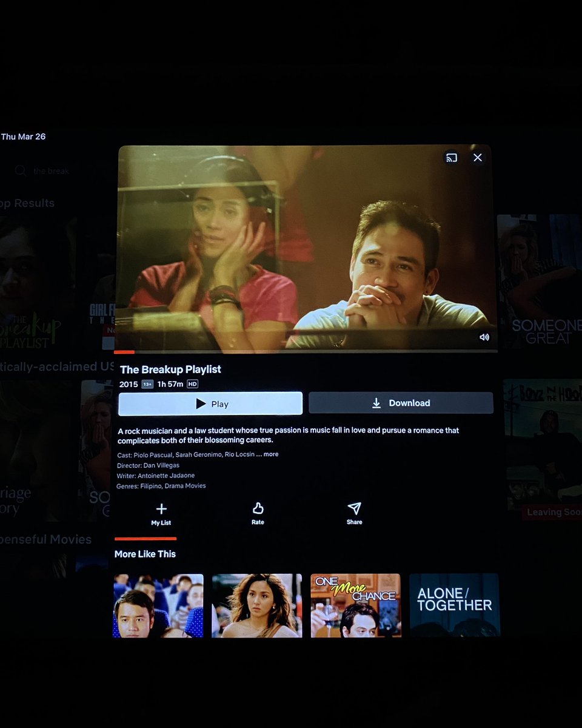Tap the title 'The Breakup Playlist'
Image resolution: width=582 pixels, height=728 pixels.
tap(170, 369)
